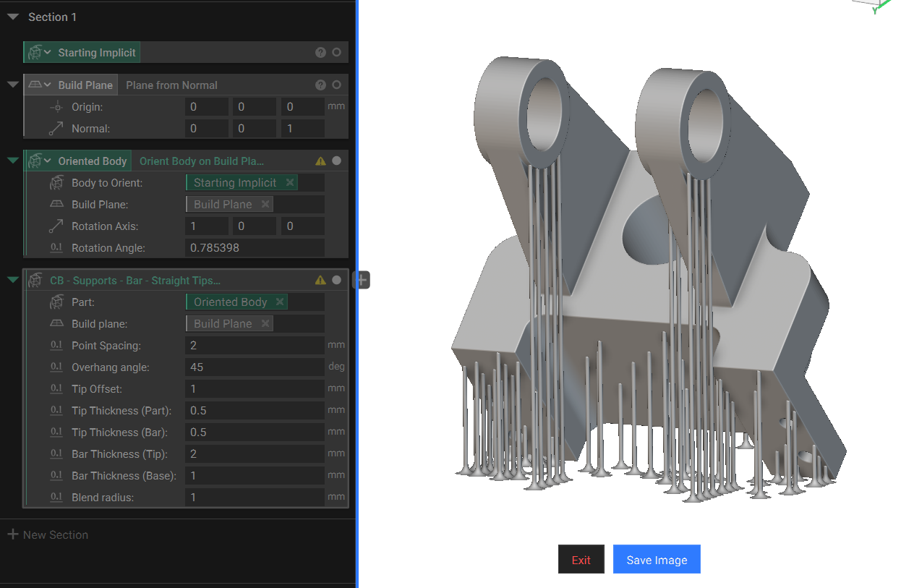Click the Tip Thickness (Bar) scalar icon
The image size is (914, 588).
[x=56, y=433]
